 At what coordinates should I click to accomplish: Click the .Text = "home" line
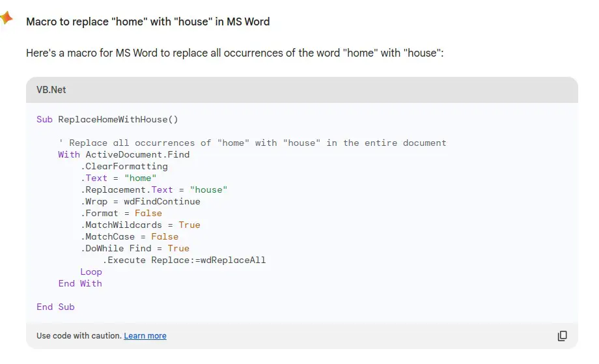click(118, 178)
